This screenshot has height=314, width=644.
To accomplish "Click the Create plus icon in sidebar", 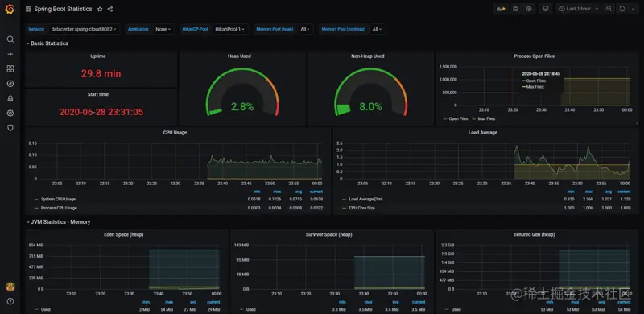I will [x=10, y=54].
